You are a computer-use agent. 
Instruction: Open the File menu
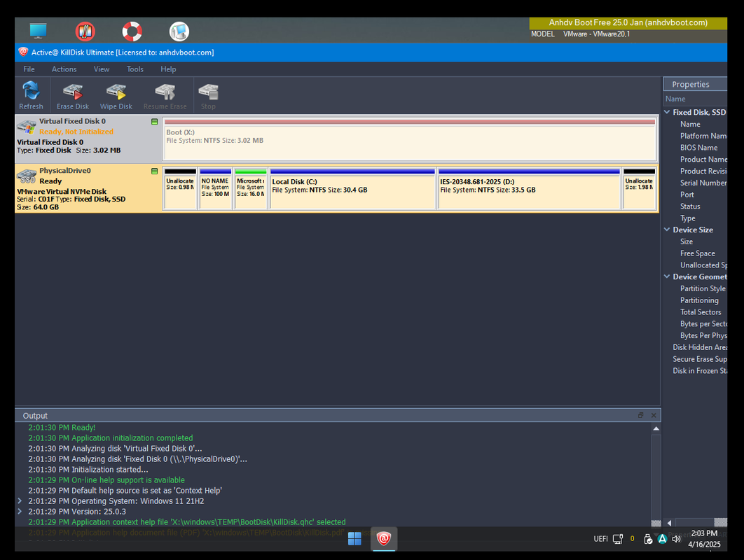(29, 69)
